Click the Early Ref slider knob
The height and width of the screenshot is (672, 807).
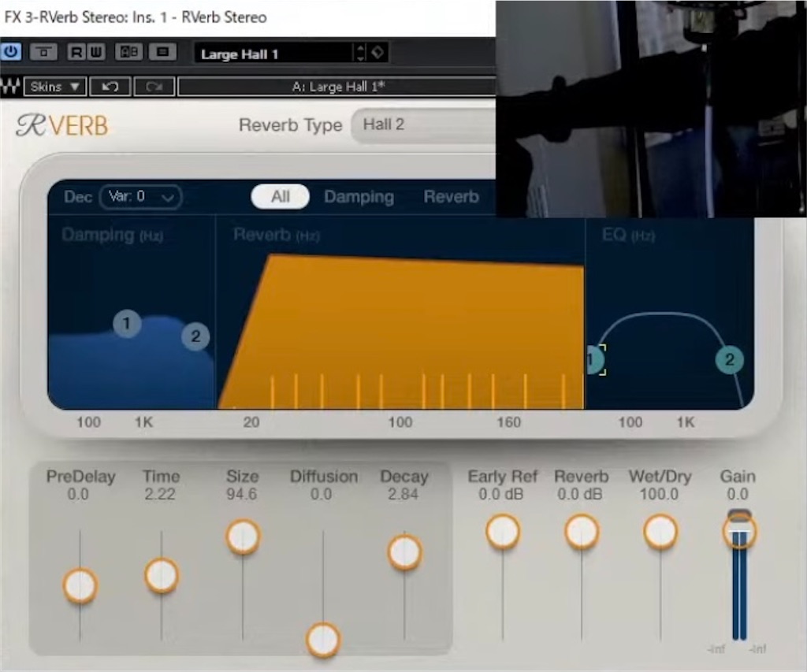[x=502, y=532]
